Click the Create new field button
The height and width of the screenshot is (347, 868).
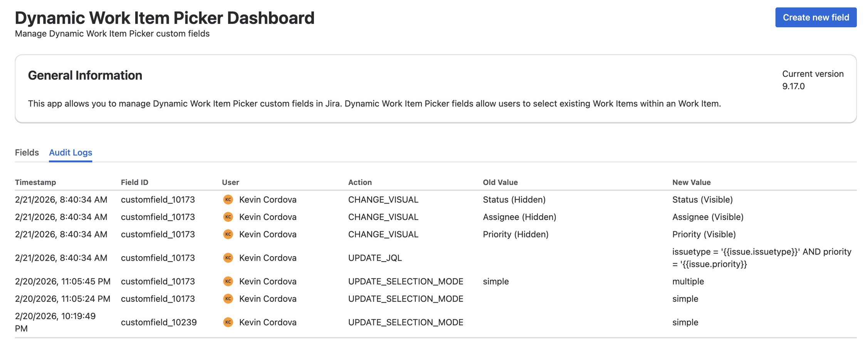click(816, 17)
